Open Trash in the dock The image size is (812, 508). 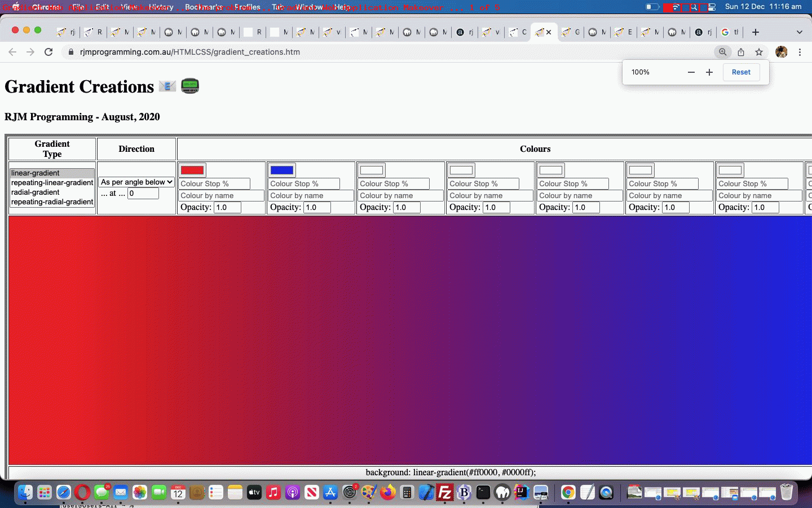[787, 493]
